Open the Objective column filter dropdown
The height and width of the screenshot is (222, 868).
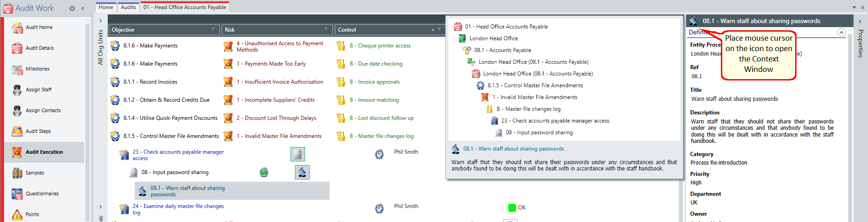(x=213, y=30)
